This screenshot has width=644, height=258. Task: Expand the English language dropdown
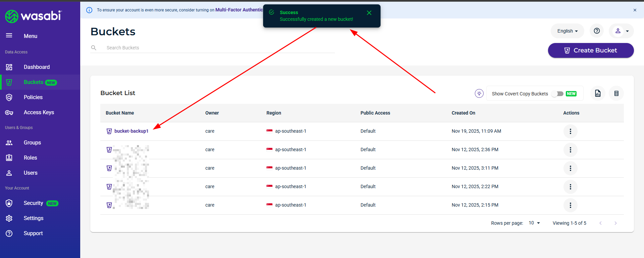click(x=567, y=31)
